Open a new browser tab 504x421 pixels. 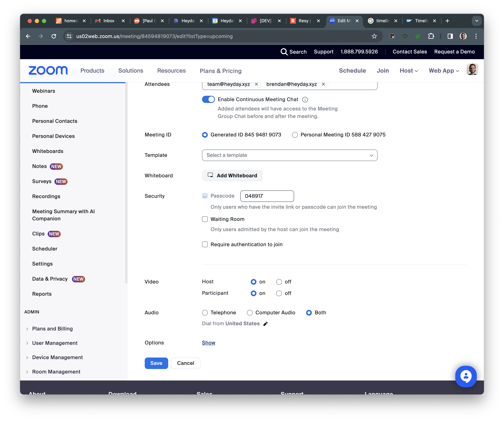(447, 21)
